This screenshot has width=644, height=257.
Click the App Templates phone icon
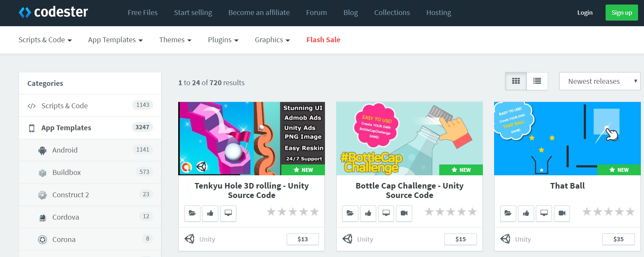pyautogui.click(x=31, y=128)
